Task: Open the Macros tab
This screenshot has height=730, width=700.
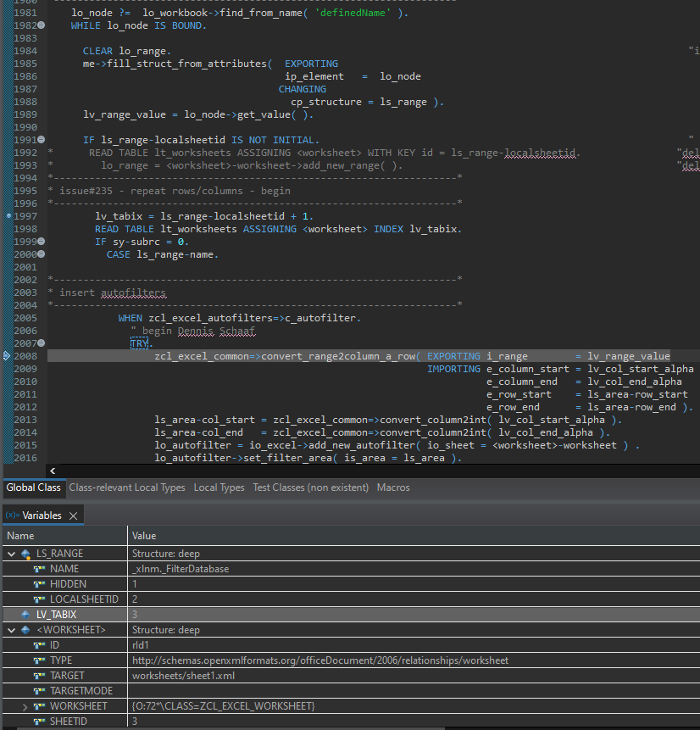Action: click(x=392, y=488)
